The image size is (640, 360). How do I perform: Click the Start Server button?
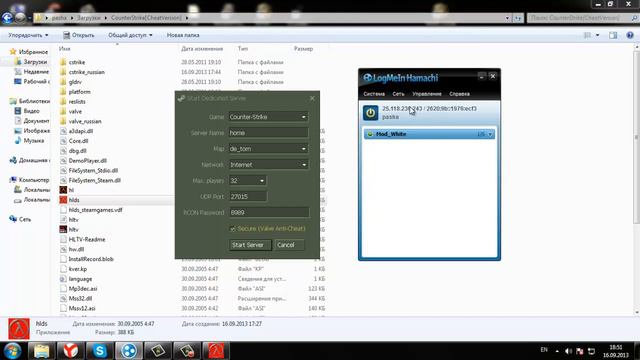(x=250, y=245)
